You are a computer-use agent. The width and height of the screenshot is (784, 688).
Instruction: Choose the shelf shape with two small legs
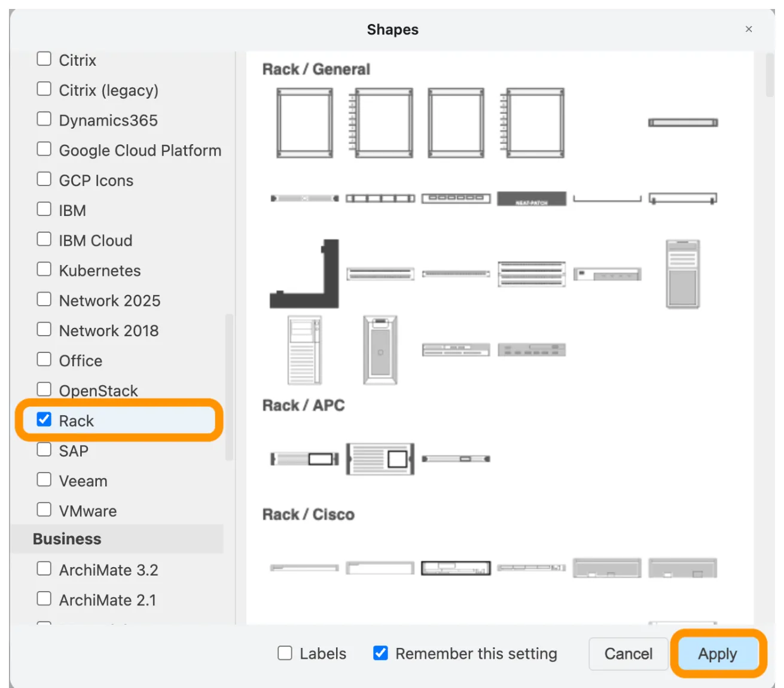tap(683, 198)
